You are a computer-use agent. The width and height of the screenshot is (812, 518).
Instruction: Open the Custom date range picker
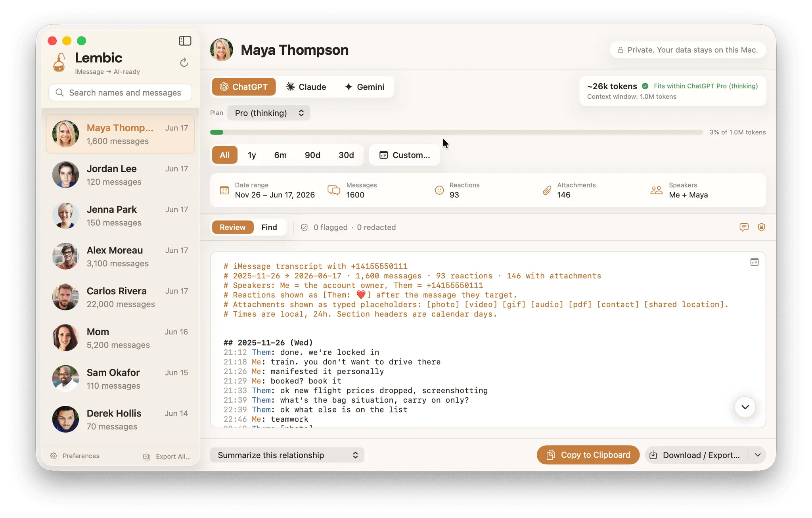point(404,155)
